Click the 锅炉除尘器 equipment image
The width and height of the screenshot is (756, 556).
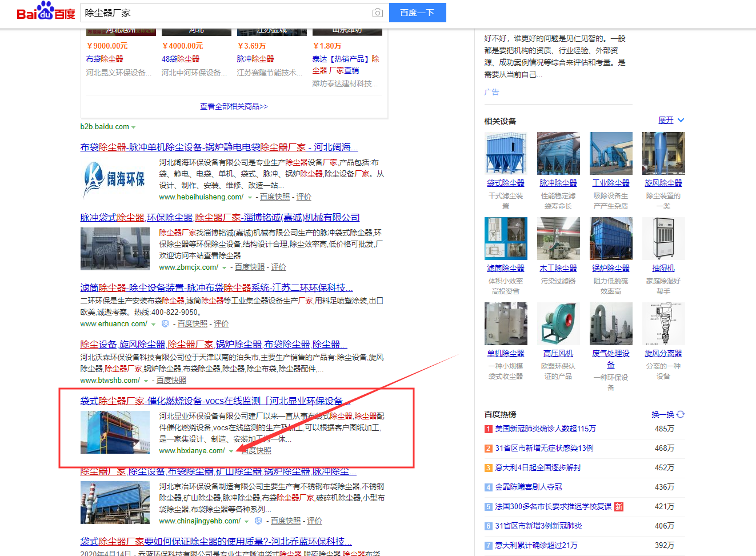(611, 238)
